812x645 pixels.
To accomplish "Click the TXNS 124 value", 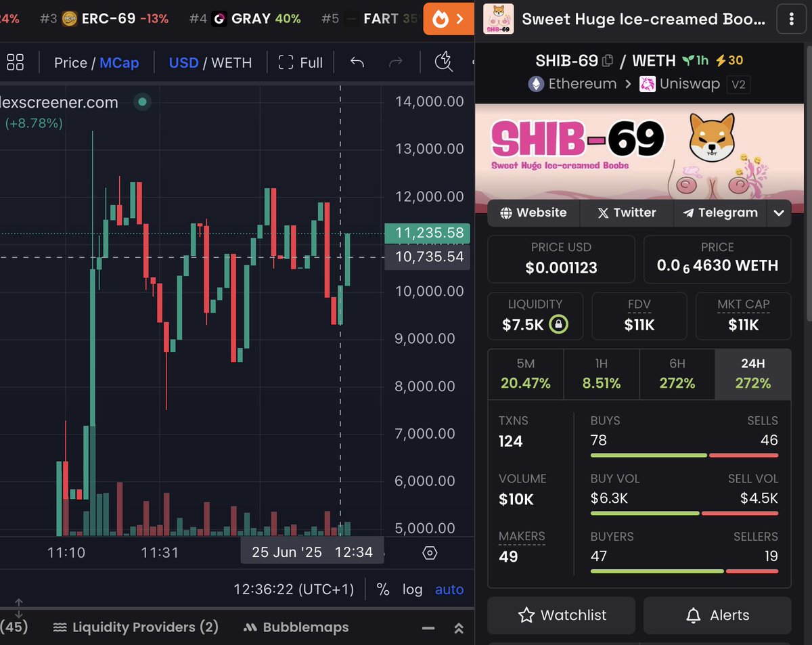I will [x=511, y=441].
